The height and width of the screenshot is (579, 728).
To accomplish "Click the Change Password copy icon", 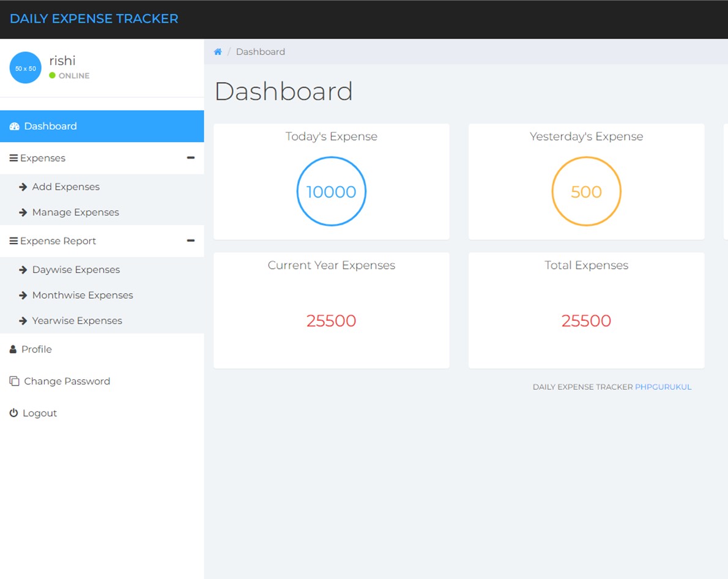I will click(x=15, y=381).
